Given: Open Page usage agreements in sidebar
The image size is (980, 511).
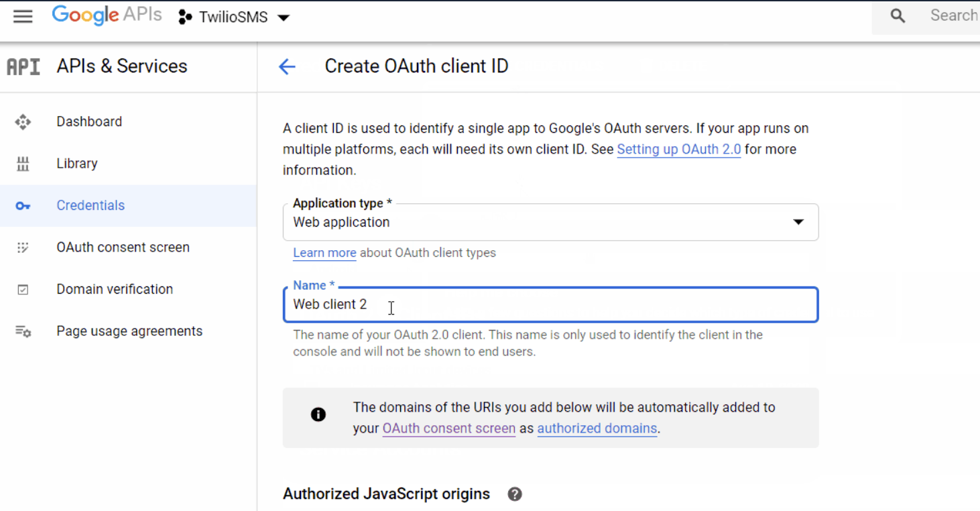Looking at the screenshot, I should [129, 331].
